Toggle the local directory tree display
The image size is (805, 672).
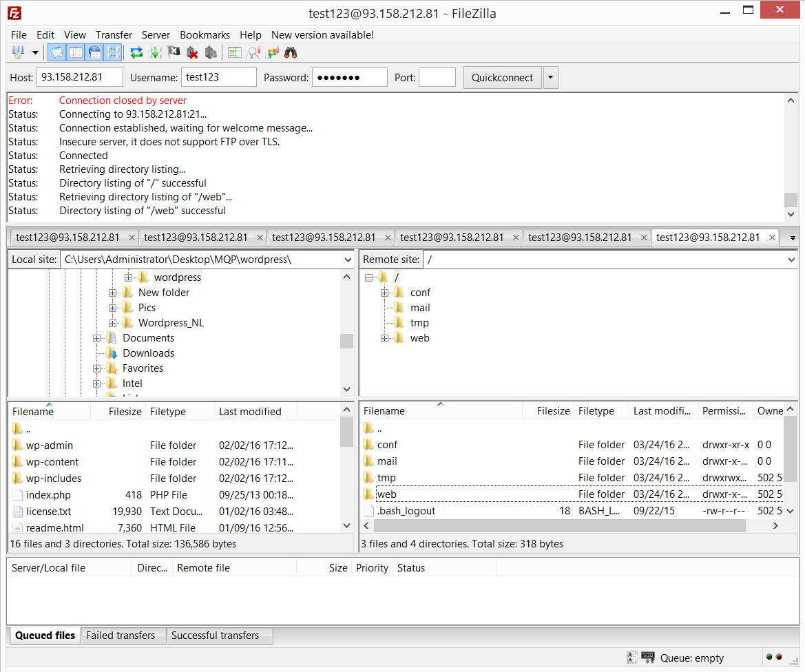(76, 52)
